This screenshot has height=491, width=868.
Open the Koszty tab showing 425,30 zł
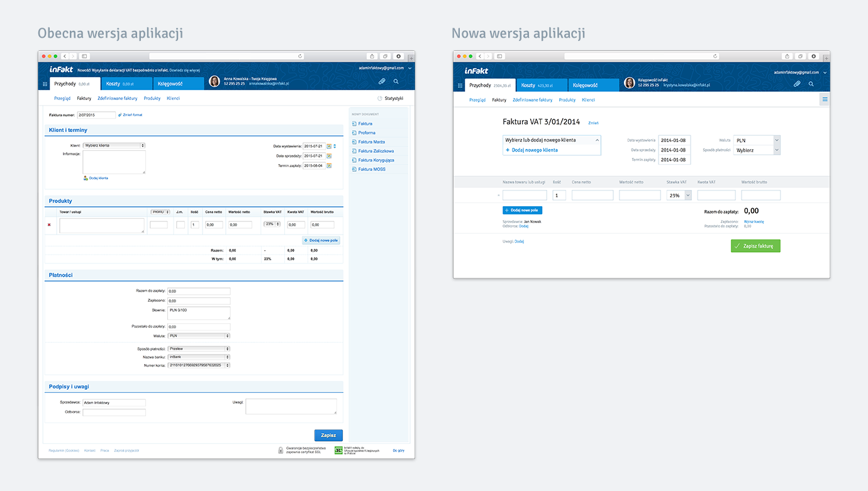coord(541,85)
